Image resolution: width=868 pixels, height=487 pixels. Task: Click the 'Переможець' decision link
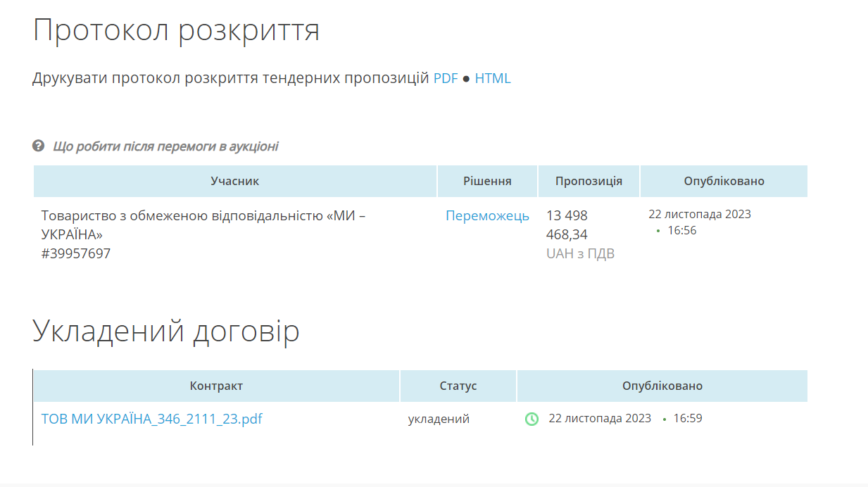[487, 215]
